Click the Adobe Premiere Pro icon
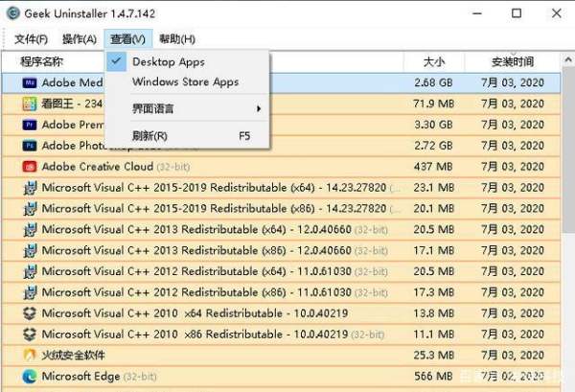Image resolution: width=575 pixels, height=392 pixels. (30, 125)
